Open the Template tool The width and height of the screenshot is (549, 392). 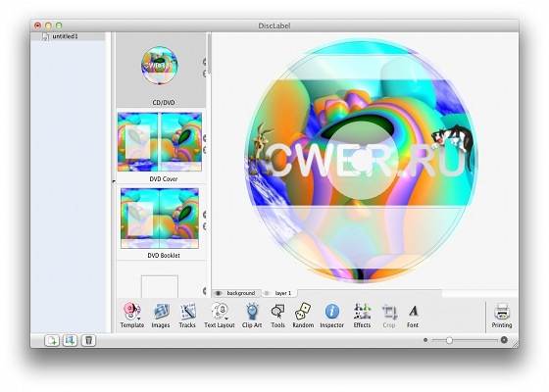point(132,316)
